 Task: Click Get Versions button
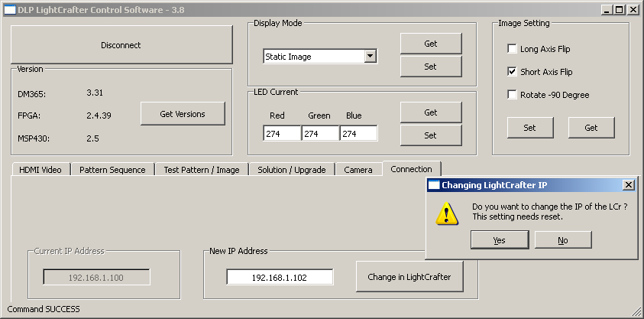pos(183,114)
